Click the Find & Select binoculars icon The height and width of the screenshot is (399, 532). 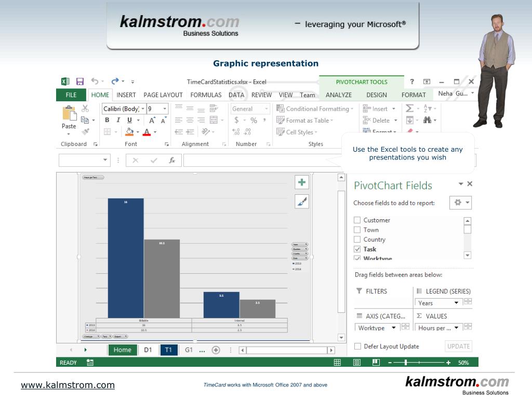[x=427, y=120]
